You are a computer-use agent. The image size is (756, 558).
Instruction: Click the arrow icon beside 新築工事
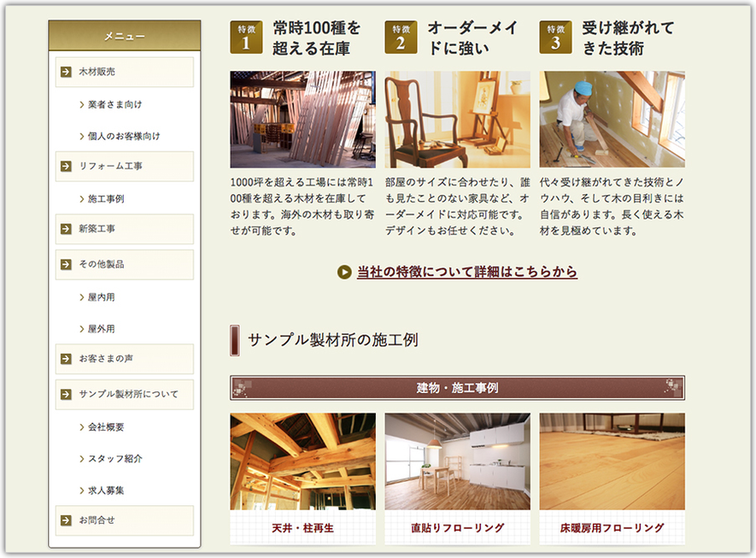pos(66,229)
